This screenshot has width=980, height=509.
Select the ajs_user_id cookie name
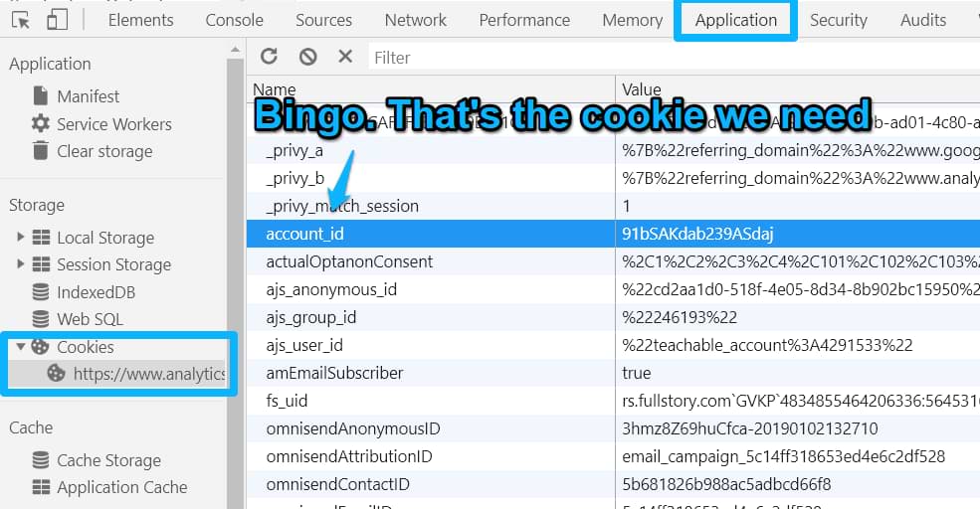point(304,345)
